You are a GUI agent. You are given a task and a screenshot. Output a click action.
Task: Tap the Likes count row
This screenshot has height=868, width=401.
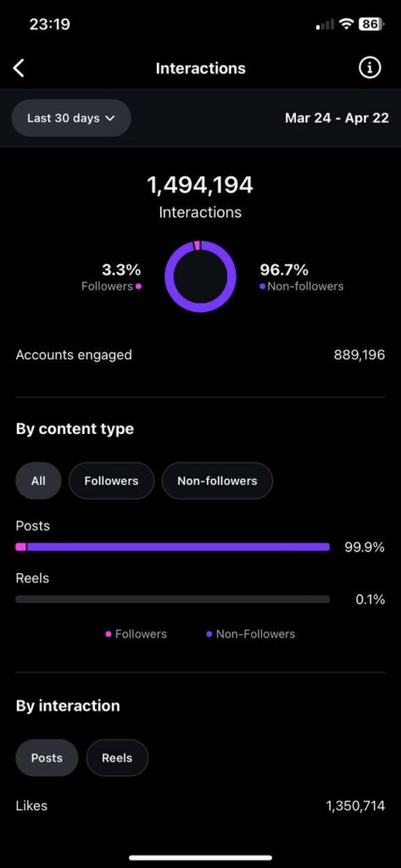click(x=200, y=805)
